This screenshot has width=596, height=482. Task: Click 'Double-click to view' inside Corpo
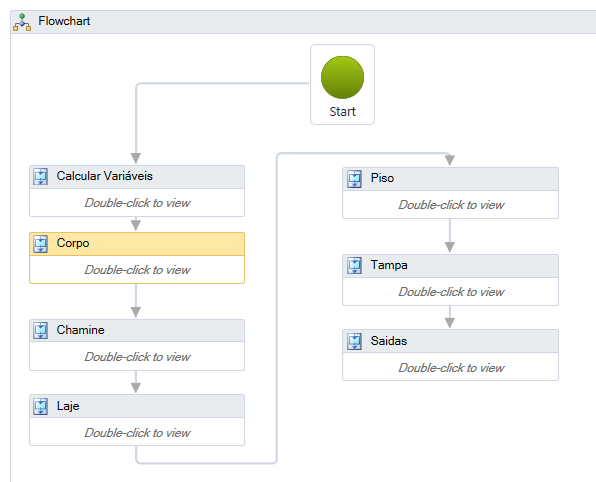click(137, 270)
